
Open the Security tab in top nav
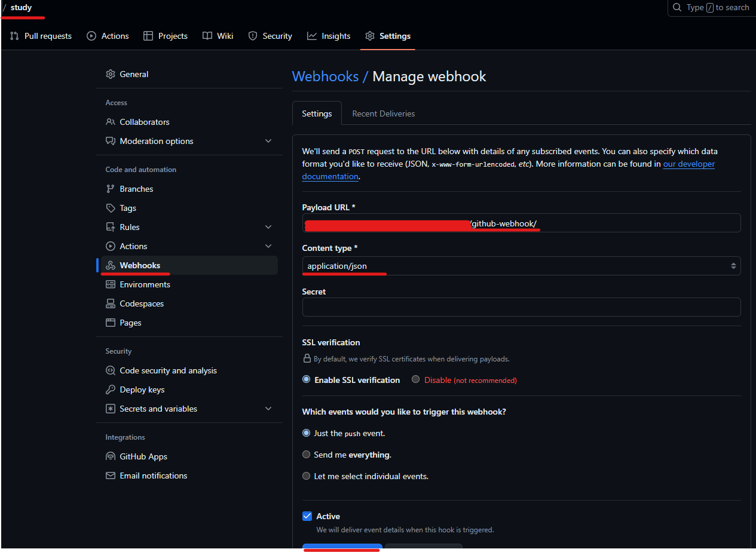point(270,36)
